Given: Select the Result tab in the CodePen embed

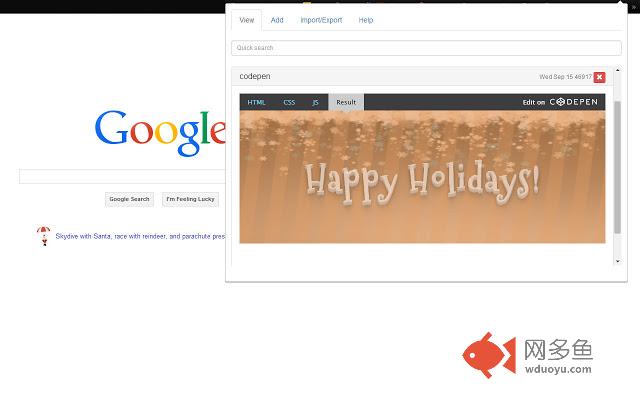Looking at the screenshot, I should 346,102.
